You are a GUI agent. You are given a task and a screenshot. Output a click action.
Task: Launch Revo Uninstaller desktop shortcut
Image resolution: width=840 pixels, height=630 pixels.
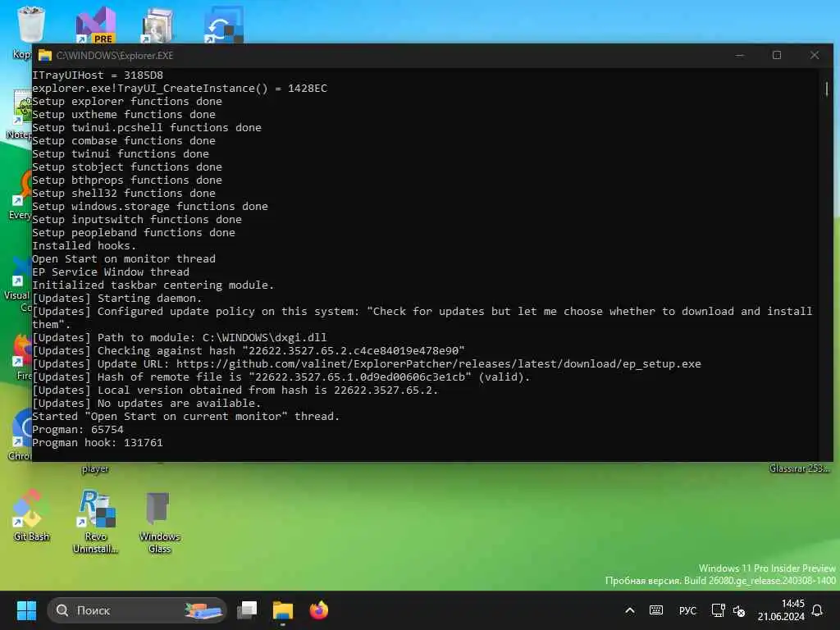pyautogui.click(x=96, y=521)
